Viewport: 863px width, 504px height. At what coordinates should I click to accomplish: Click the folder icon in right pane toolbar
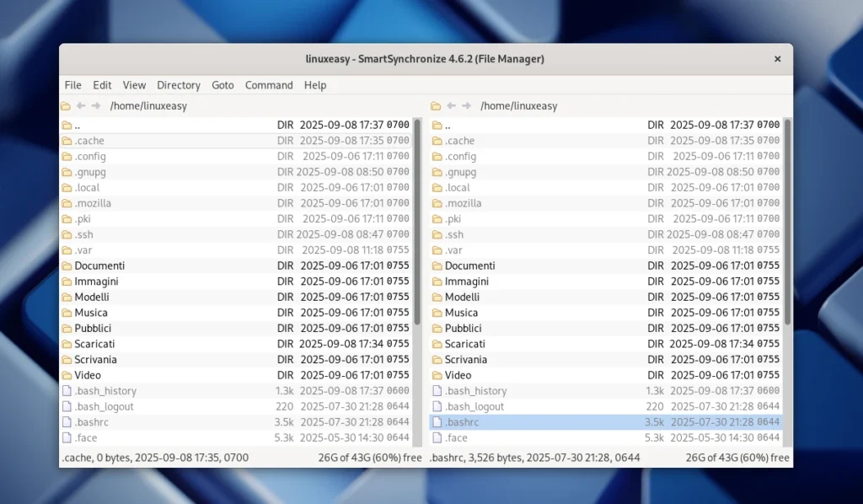coord(435,105)
